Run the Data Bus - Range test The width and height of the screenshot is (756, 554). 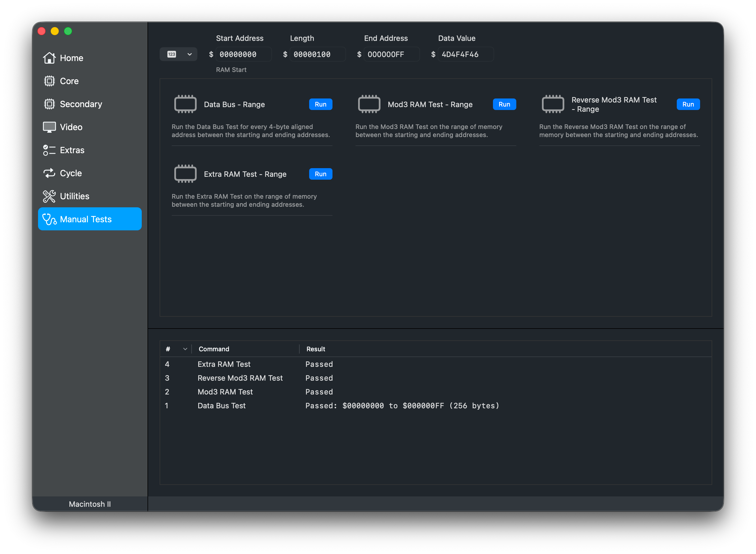(320, 104)
